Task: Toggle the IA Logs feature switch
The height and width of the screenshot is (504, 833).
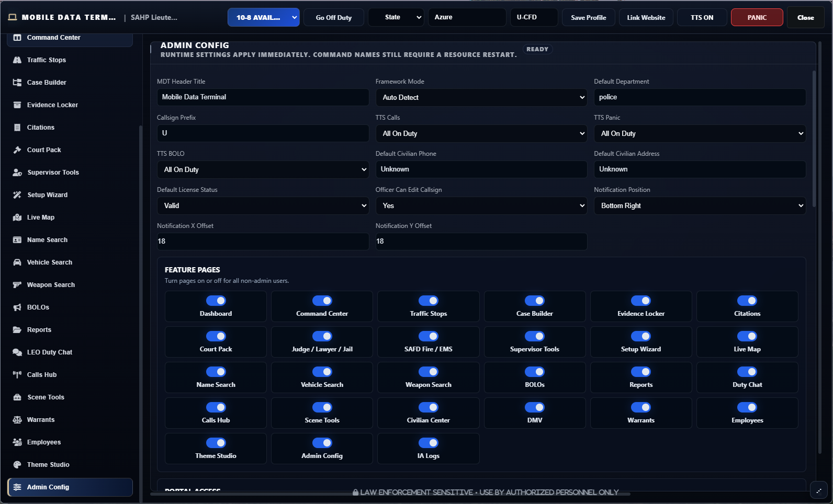Action: click(x=428, y=443)
